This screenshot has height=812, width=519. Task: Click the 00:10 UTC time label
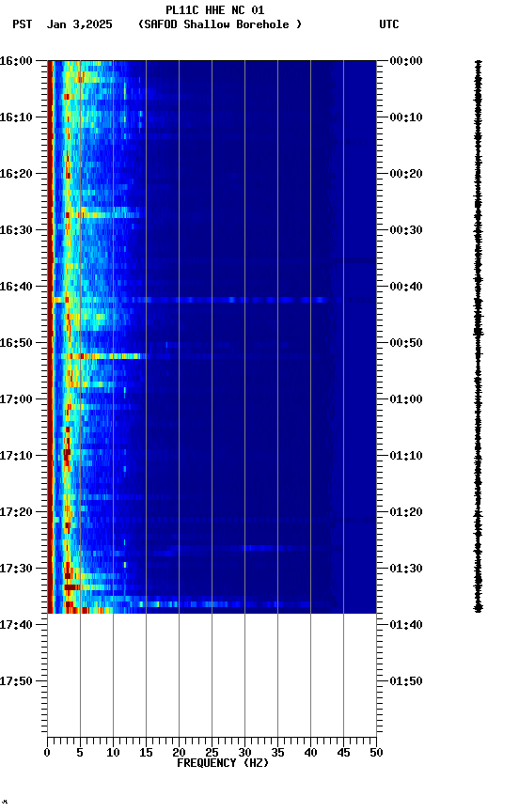(406, 117)
